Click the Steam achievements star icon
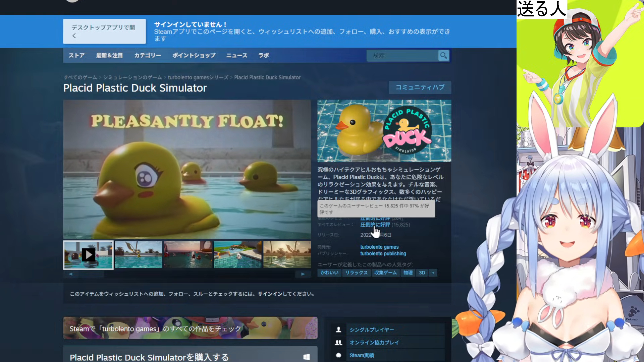Viewport: 644px width, 362px height. coord(338,355)
